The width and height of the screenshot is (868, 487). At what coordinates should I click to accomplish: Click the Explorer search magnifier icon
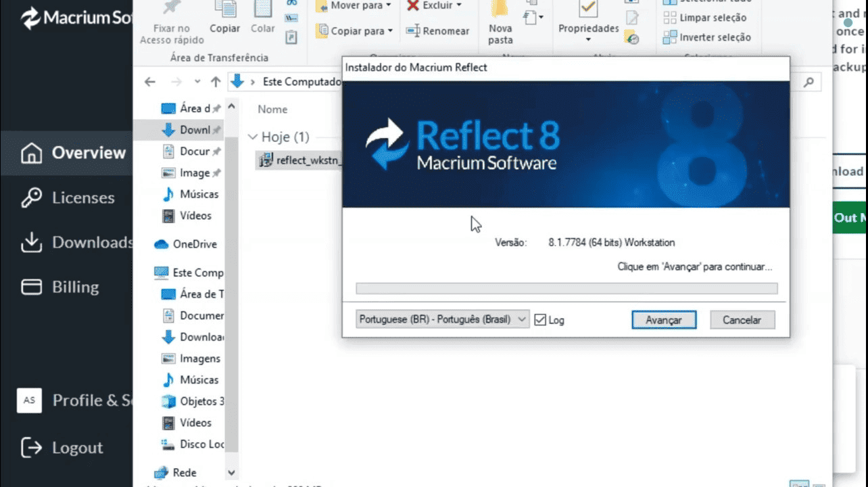(809, 82)
